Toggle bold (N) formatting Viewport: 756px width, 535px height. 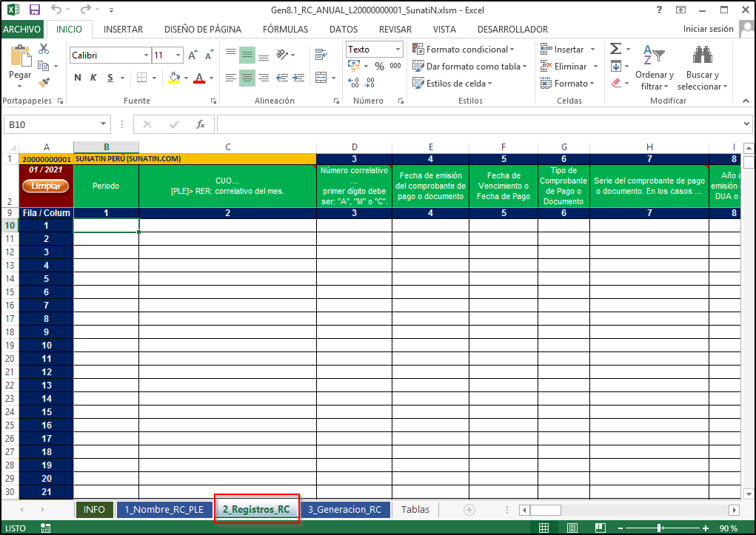click(76, 78)
